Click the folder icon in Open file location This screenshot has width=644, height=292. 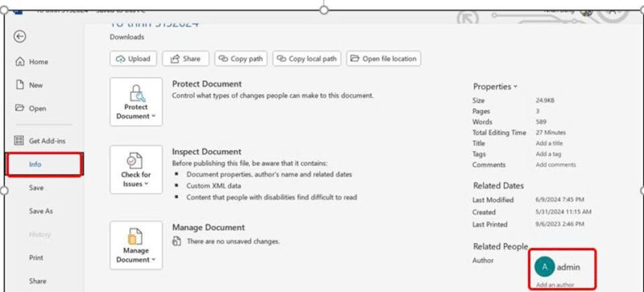(355, 59)
